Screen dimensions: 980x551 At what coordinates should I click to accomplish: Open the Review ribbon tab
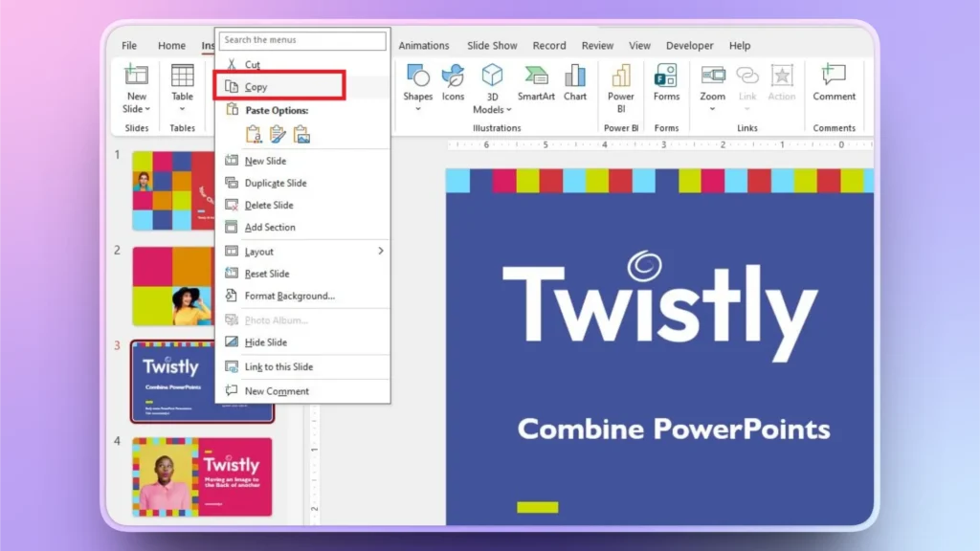click(596, 44)
